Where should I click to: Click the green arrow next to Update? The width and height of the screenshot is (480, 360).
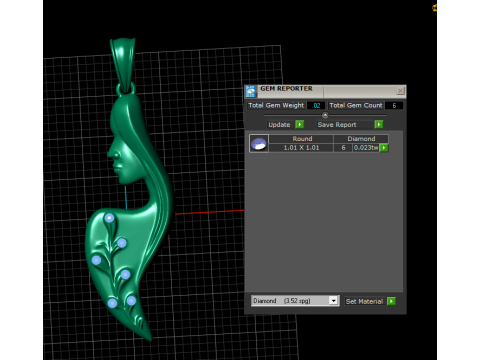pyautogui.click(x=299, y=124)
